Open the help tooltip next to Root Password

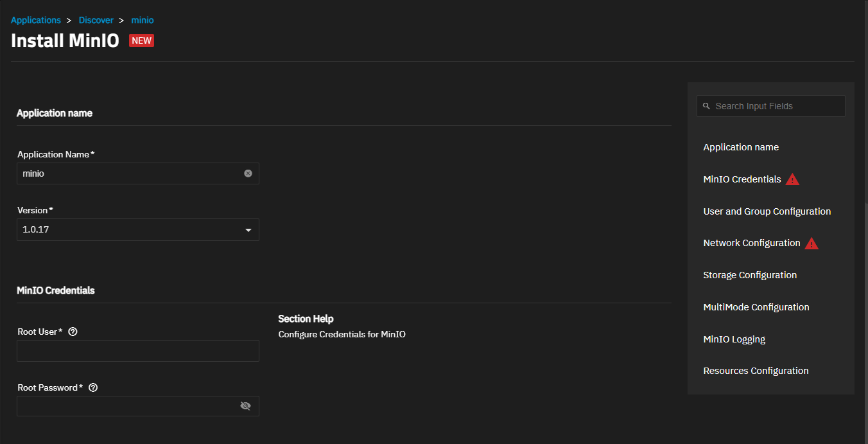(93, 387)
